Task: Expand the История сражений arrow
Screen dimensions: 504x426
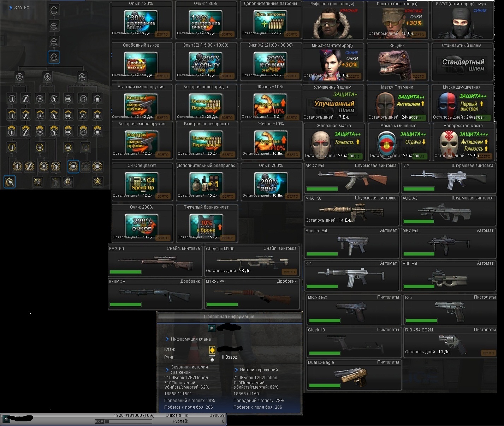Action: tap(236, 370)
